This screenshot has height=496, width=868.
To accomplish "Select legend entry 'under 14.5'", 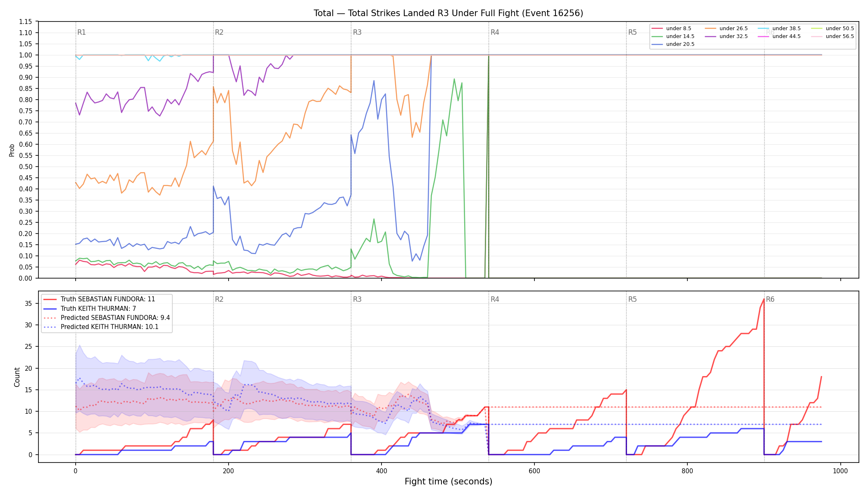I will pos(673,36).
